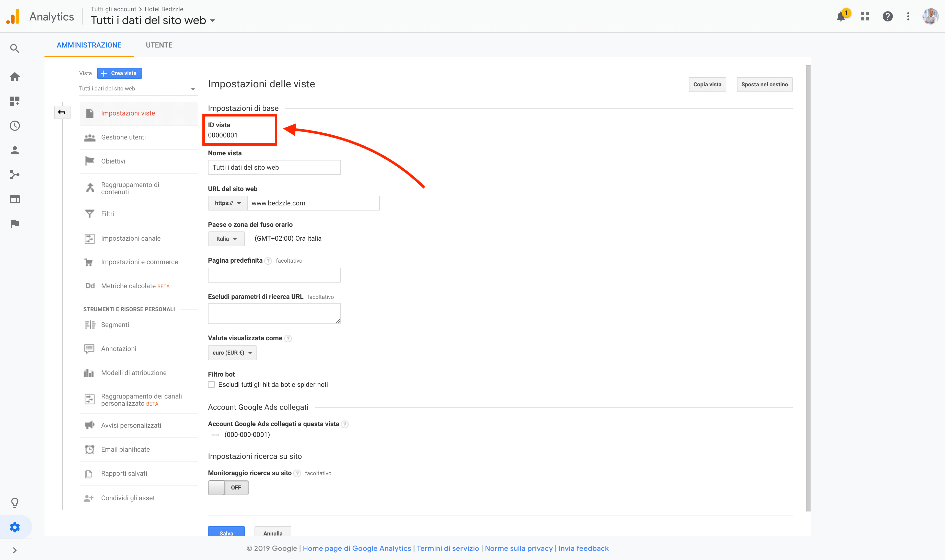Toggle the Monitoraggio ricerca su sito switch
The image size is (945, 560).
pyautogui.click(x=228, y=487)
